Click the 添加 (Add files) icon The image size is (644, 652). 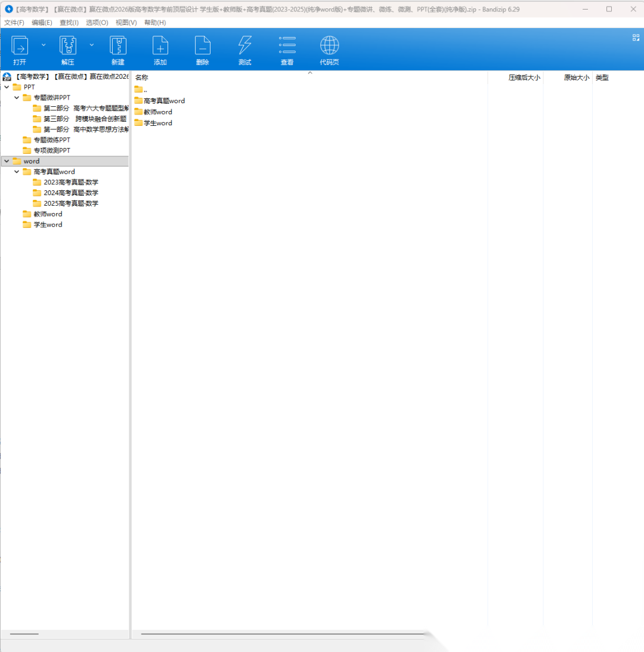pos(160,46)
